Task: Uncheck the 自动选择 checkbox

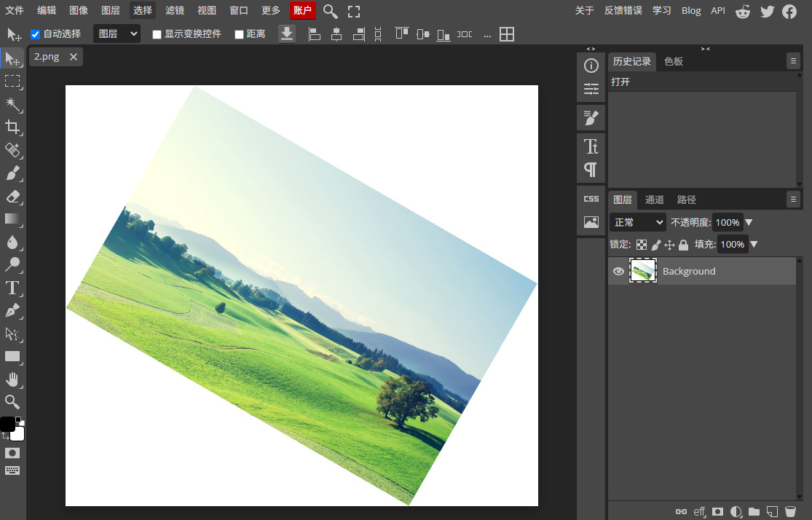Action: coord(35,34)
